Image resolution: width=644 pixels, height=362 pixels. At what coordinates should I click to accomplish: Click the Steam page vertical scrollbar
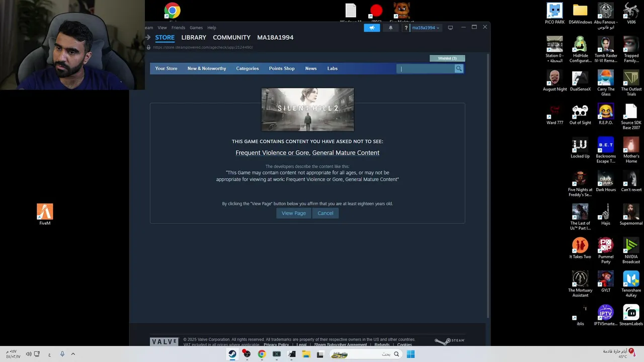(488, 186)
